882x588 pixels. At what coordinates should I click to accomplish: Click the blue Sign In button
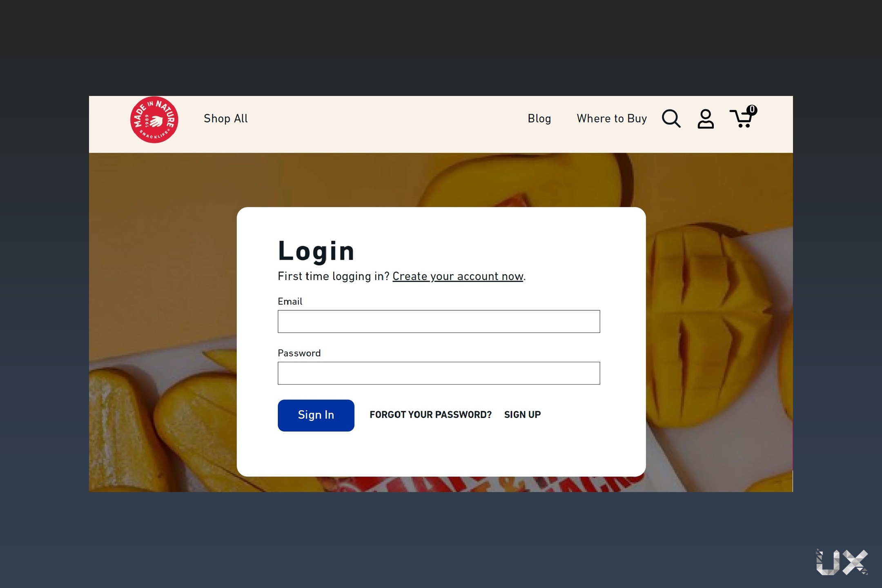pos(316,415)
